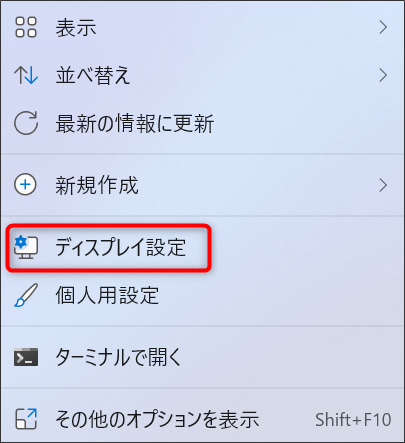Click the up-down arrows sort icon
The image size is (405, 443).
point(26,75)
